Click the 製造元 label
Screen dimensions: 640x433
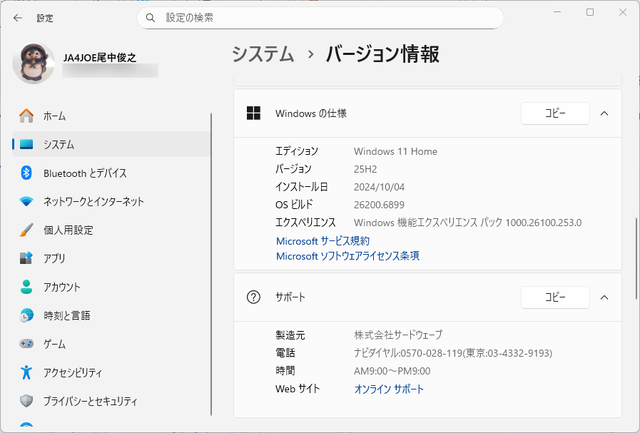coord(290,335)
